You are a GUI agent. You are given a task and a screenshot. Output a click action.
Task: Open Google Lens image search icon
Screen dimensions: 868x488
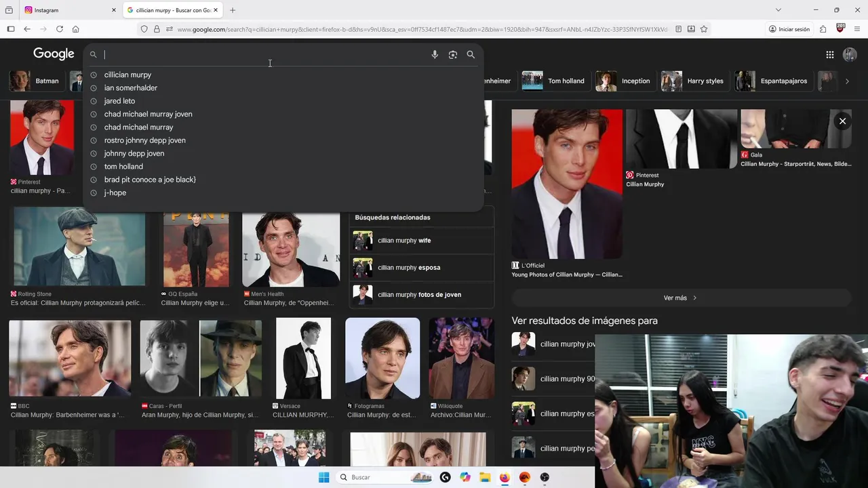[x=453, y=54]
